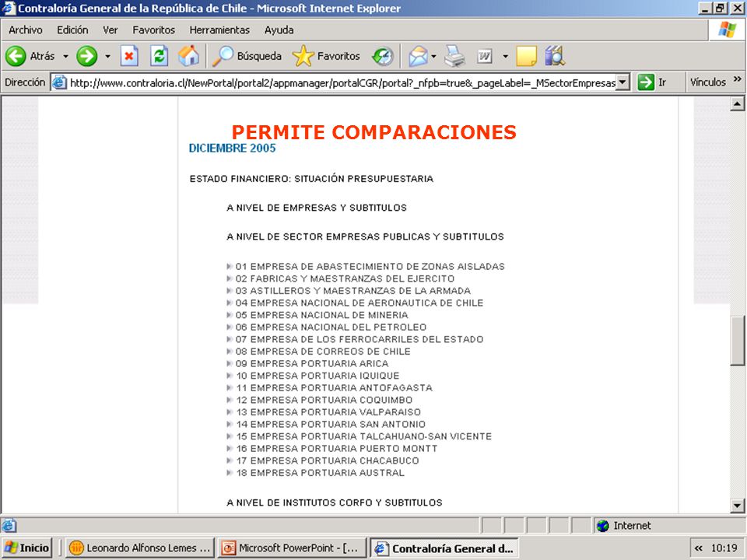Screen dimensions: 747x560
Task: Open the Favoritos menu
Action: [153, 30]
